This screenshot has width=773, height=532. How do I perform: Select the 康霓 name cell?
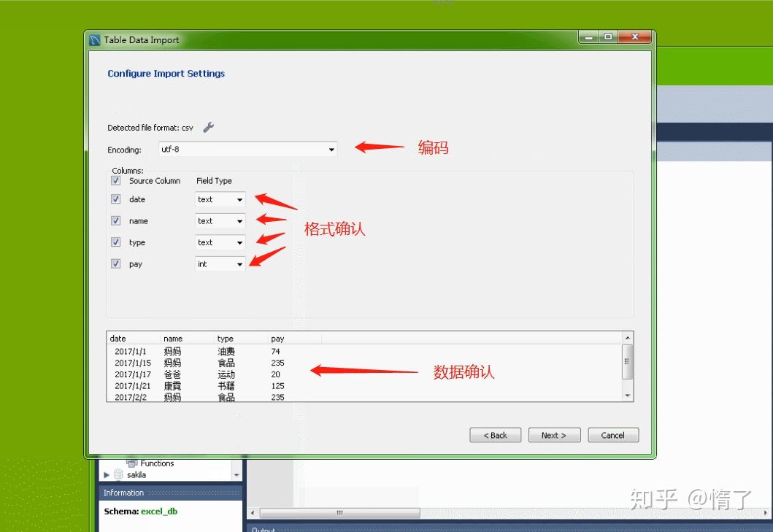[172, 385]
